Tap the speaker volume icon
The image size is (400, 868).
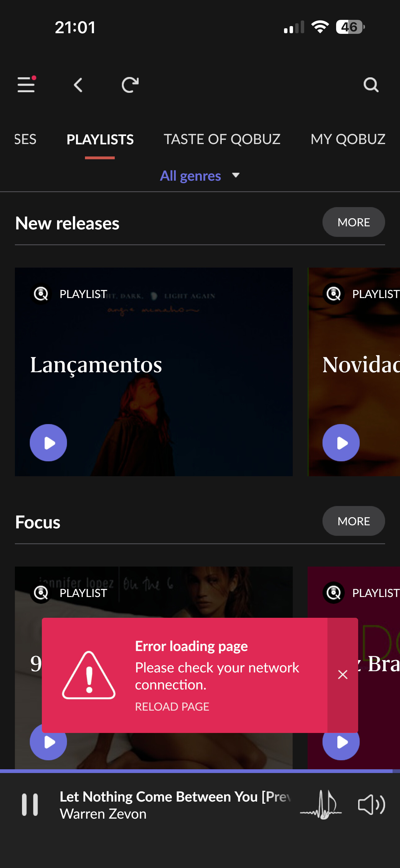tap(371, 805)
